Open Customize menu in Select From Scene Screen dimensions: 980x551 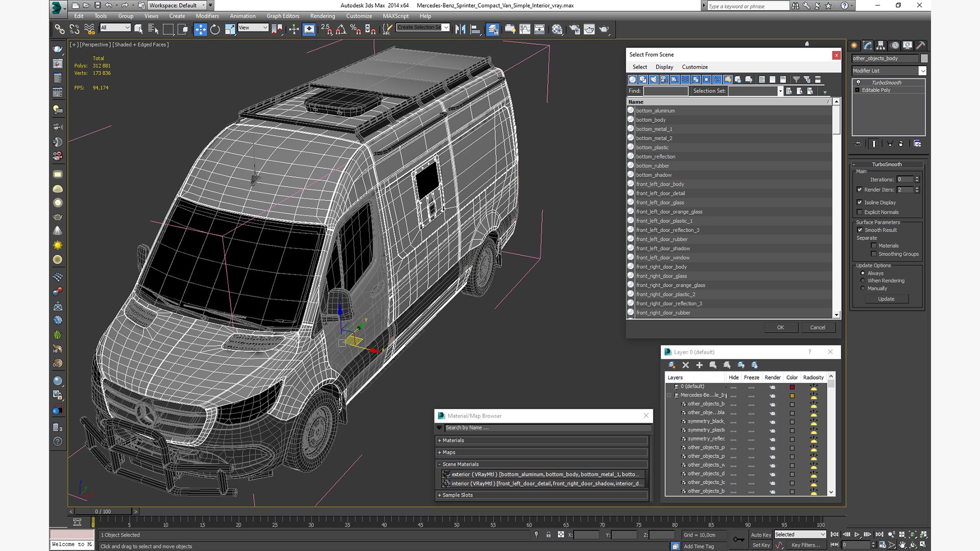pos(695,67)
